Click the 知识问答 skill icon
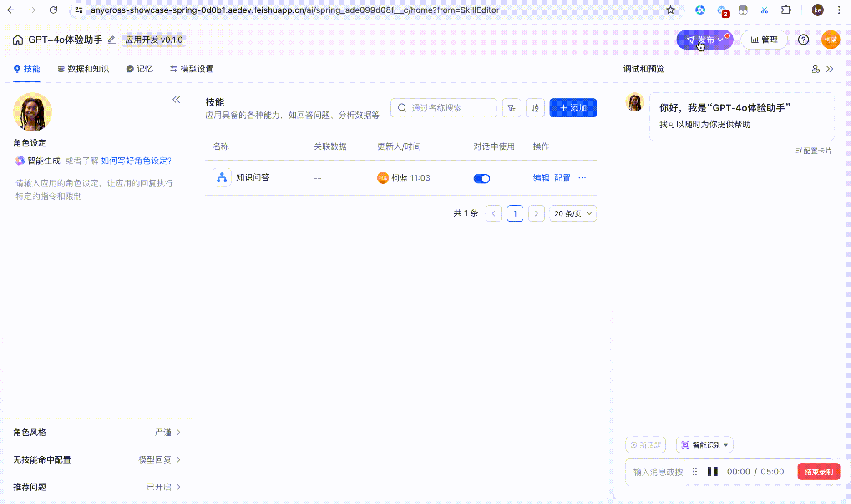Viewport: 851px width, 504px height. (x=222, y=177)
